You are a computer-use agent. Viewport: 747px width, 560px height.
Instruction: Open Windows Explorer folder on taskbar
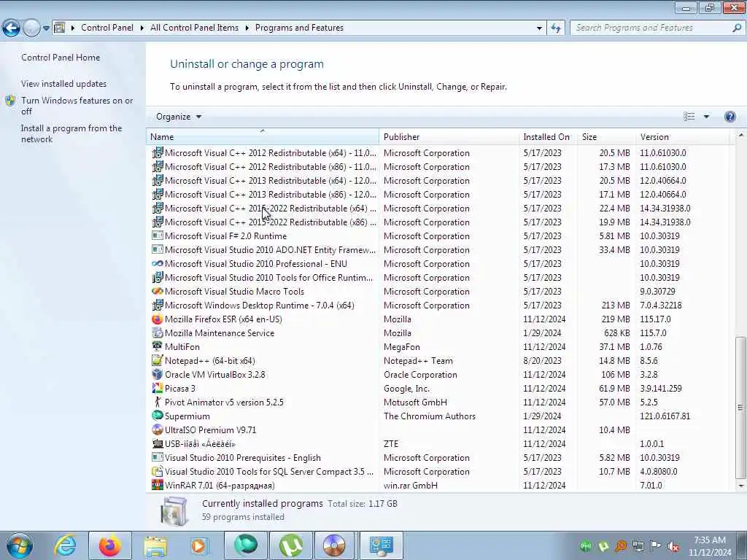pyautogui.click(x=155, y=545)
